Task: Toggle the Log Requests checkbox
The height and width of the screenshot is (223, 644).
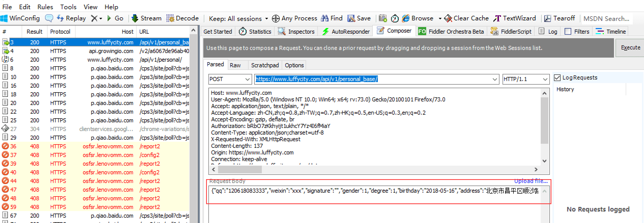Action: click(557, 77)
